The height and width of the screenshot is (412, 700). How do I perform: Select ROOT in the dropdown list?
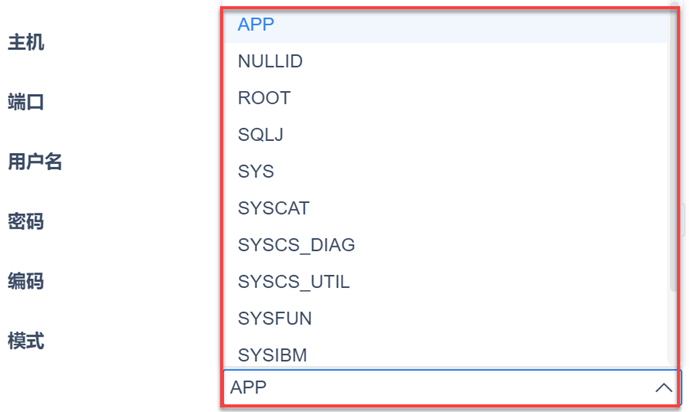click(x=264, y=98)
